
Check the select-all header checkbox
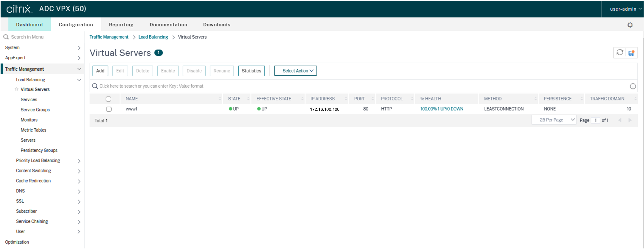coord(108,99)
